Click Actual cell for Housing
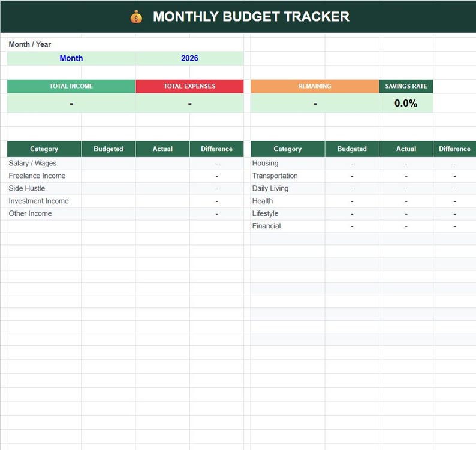476x450 pixels. [x=406, y=163]
